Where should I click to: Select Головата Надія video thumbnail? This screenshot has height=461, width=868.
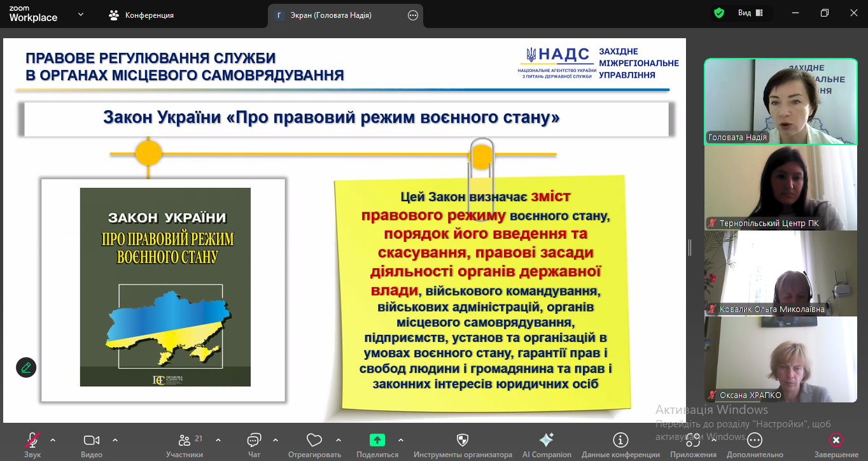781,101
